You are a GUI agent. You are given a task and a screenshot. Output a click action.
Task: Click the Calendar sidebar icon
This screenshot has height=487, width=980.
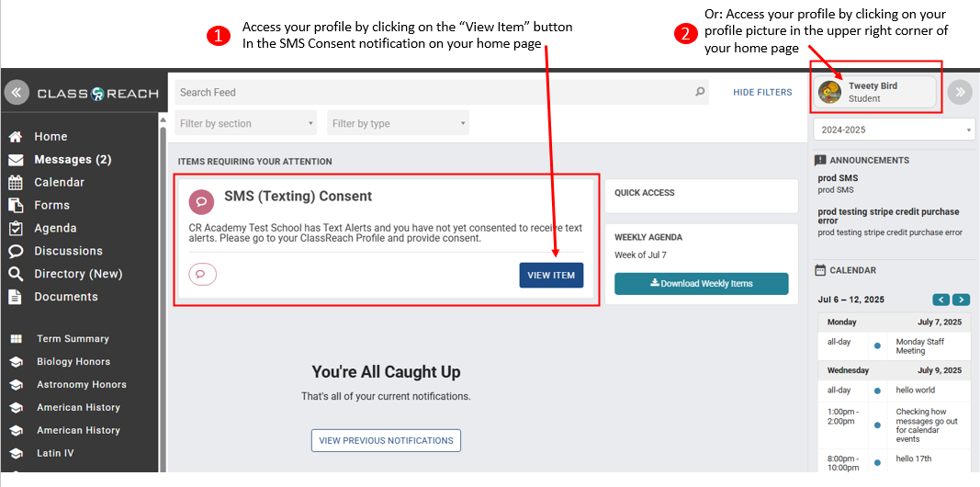[x=16, y=183]
